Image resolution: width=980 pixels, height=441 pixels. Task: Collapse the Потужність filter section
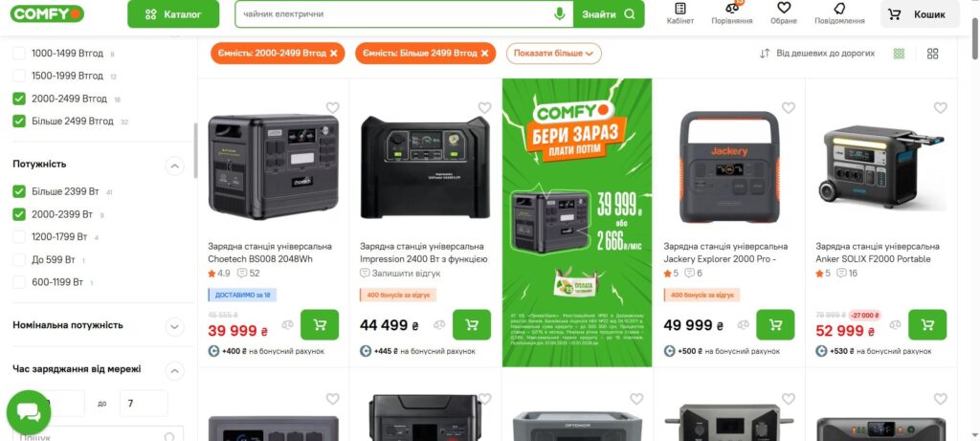point(174,165)
